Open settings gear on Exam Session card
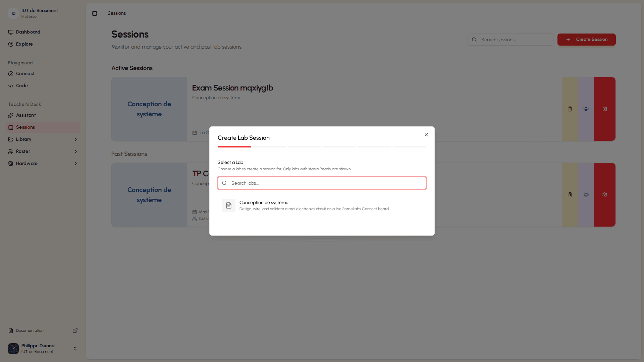Image resolution: width=644 pixels, height=362 pixels. click(x=605, y=109)
